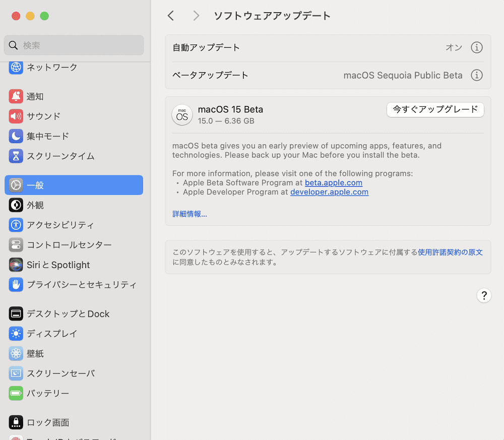Image resolution: width=504 pixels, height=440 pixels.
Task: Click the スクリーンタイム hourglass icon
Action: (x=16, y=156)
